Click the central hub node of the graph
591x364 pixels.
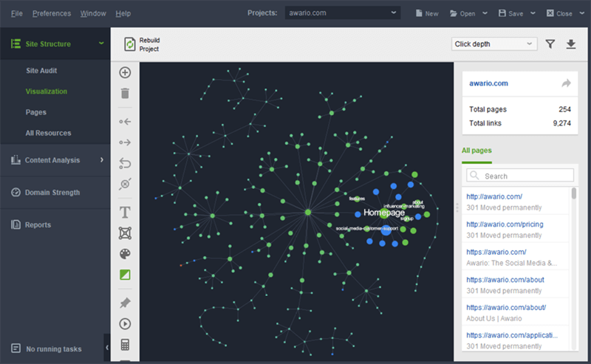point(308,212)
